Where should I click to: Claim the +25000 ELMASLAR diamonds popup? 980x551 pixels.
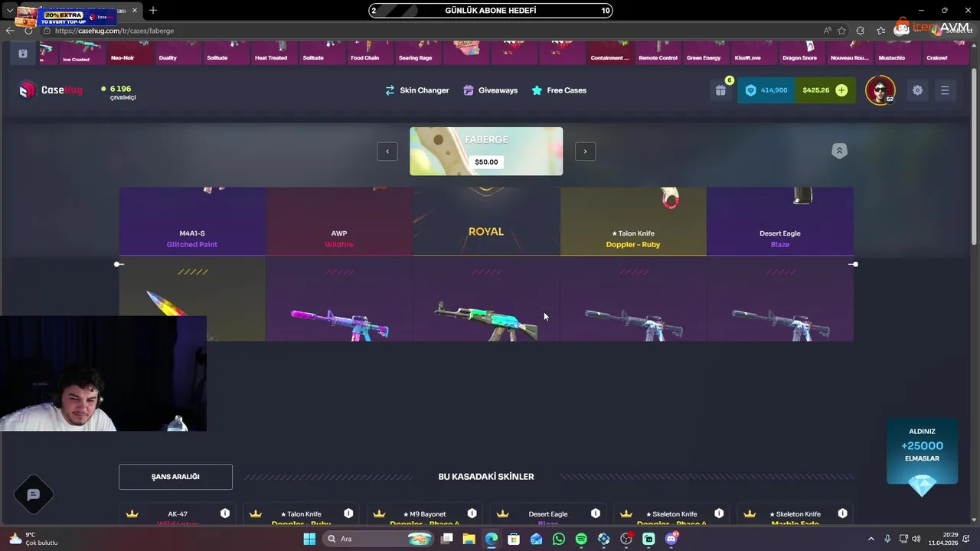pos(922,458)
